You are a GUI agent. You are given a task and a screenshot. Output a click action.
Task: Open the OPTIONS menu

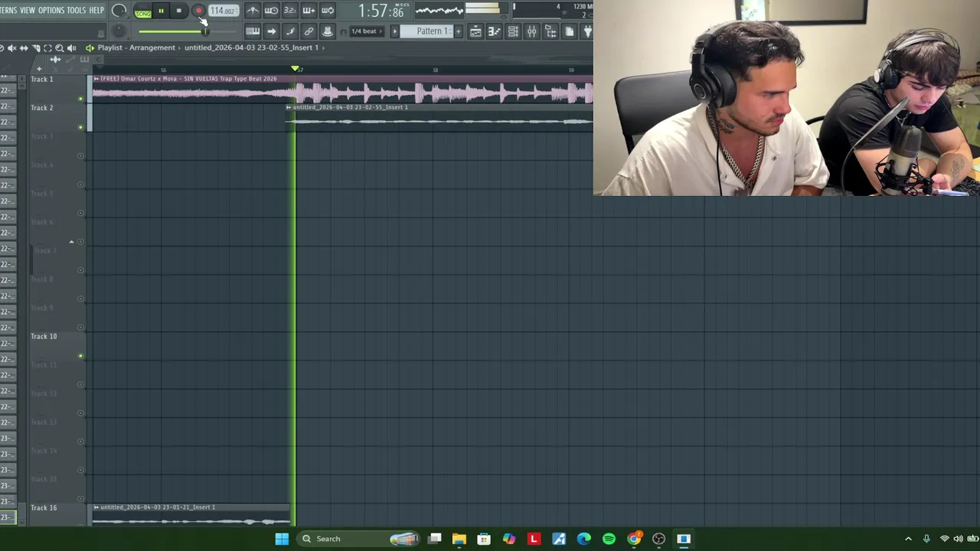click(x=51, y=10)
